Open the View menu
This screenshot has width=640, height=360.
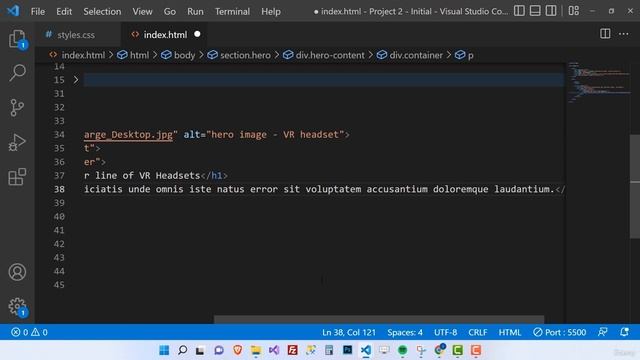pos(142,11)
